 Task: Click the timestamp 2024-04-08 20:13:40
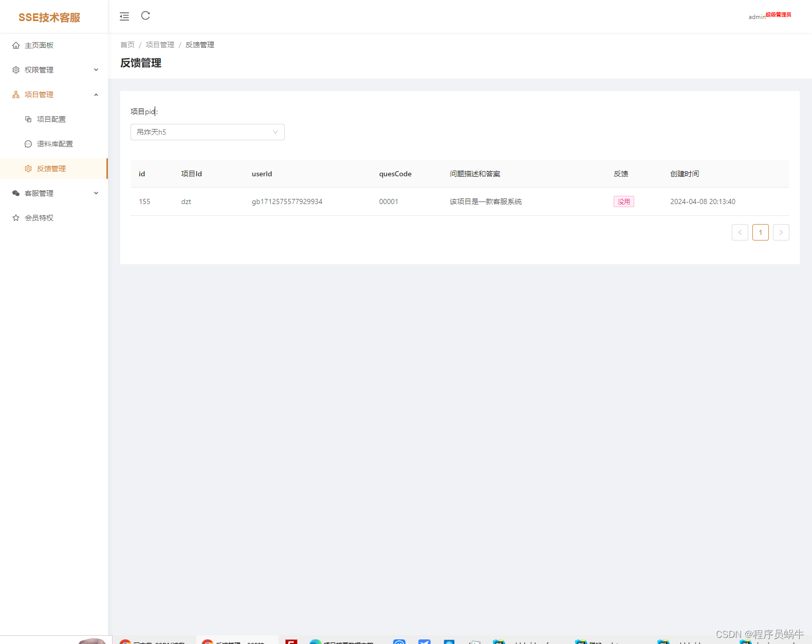pos(703,201)
